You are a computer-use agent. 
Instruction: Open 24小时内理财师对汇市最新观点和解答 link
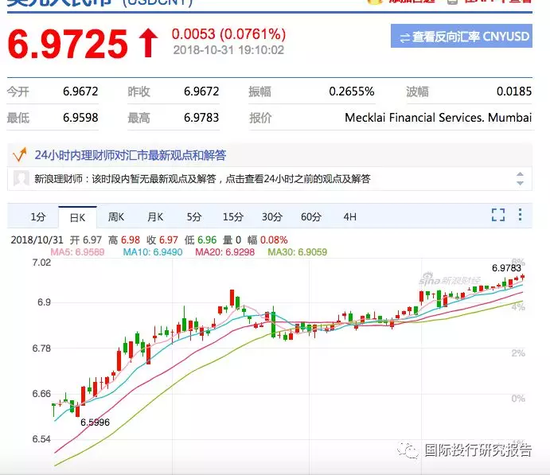pyautogui.click(x=130, y=155)
